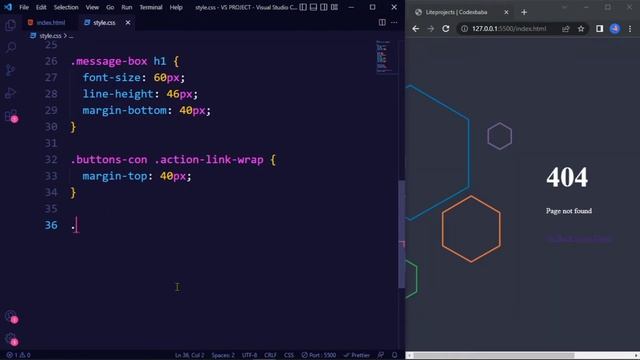Viewport: 640px width, 360px height.
Task: Click Ln, Col cursor position indicator
Action: [189, 355]
